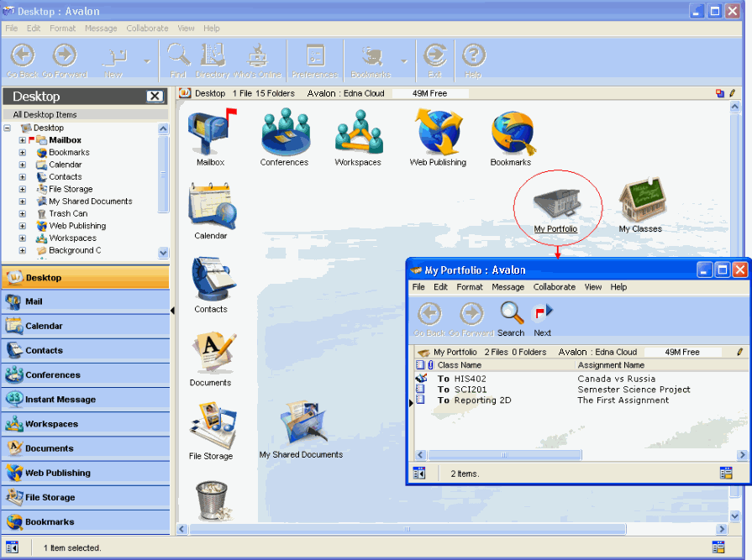Image resolution: width=752 pixels, height=560 pixels.
Task: Click the Search magnifier in My Portfolio
Action: (511, 314)
